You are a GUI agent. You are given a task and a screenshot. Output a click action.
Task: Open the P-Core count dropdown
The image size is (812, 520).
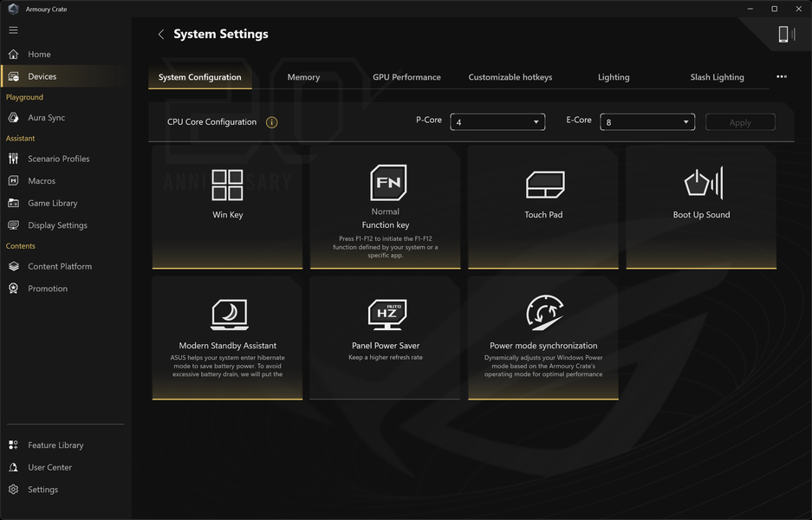[x=497, y=122]
